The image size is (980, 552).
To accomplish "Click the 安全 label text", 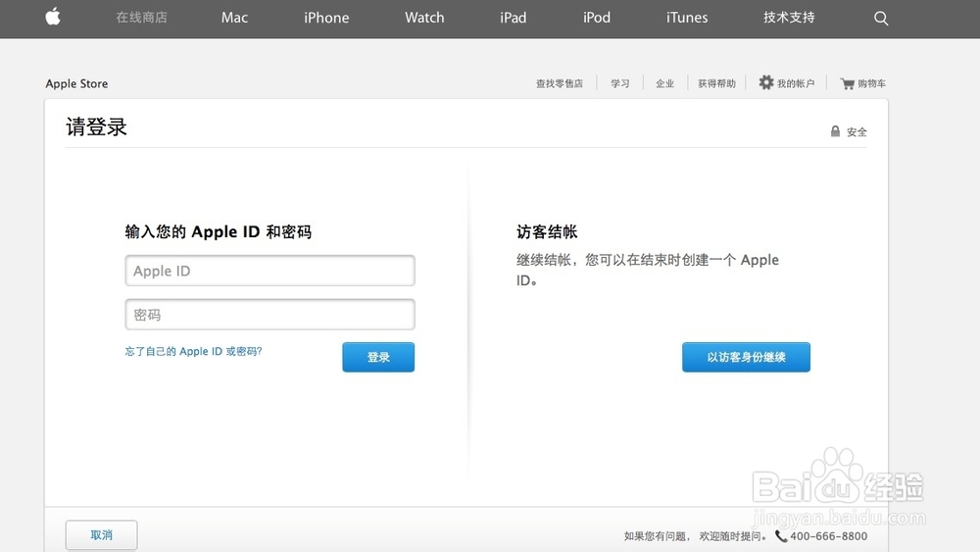I will [x=857, y=132].
